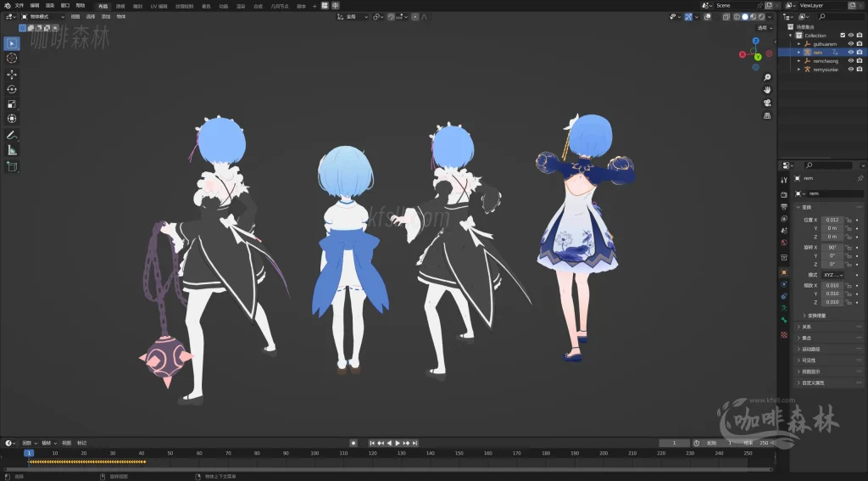Open the object mode dropdown
The height and width of the screenshot is (481, 868).
coord(42,17)
